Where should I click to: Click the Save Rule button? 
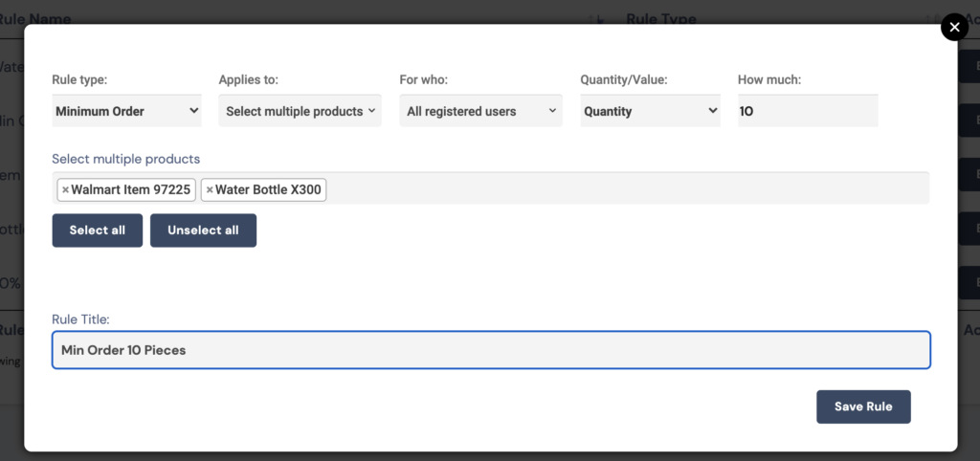(863, 406)
